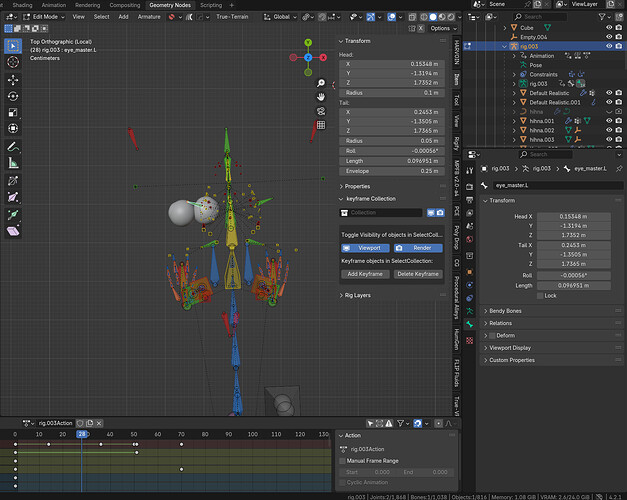The image size is (627, 500).
Task: Activate the Cursor tool
Action: pos(13,62)
